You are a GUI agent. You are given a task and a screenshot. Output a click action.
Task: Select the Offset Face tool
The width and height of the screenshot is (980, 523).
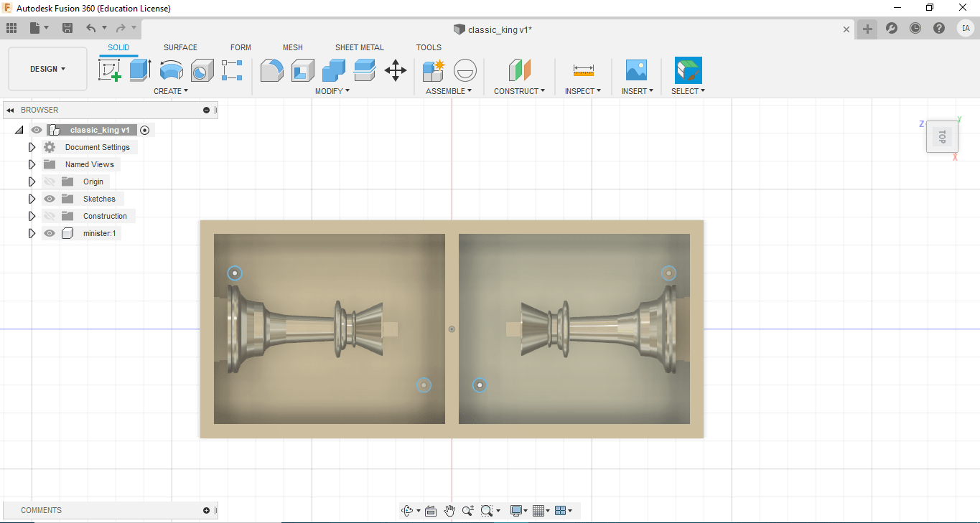coord(365,70)
